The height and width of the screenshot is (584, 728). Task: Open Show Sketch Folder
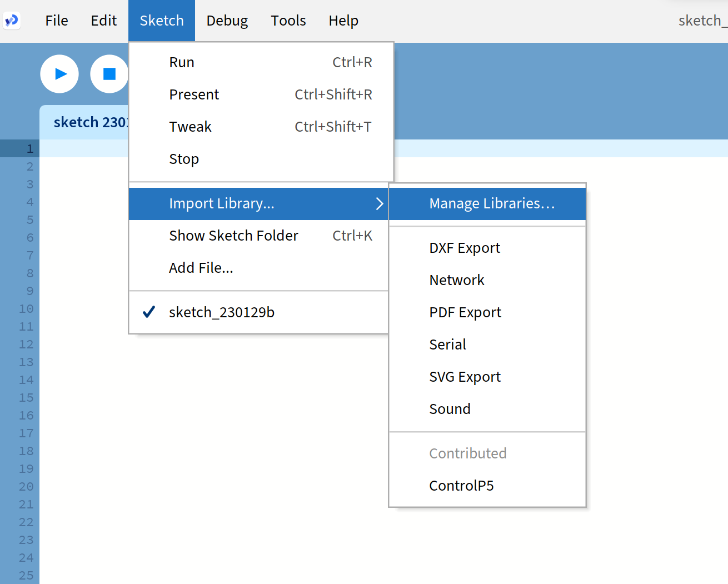233,236
